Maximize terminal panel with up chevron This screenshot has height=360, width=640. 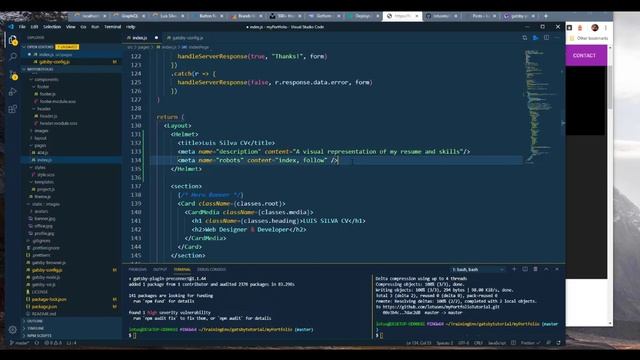pyautogui.click(x=546, y=269)
